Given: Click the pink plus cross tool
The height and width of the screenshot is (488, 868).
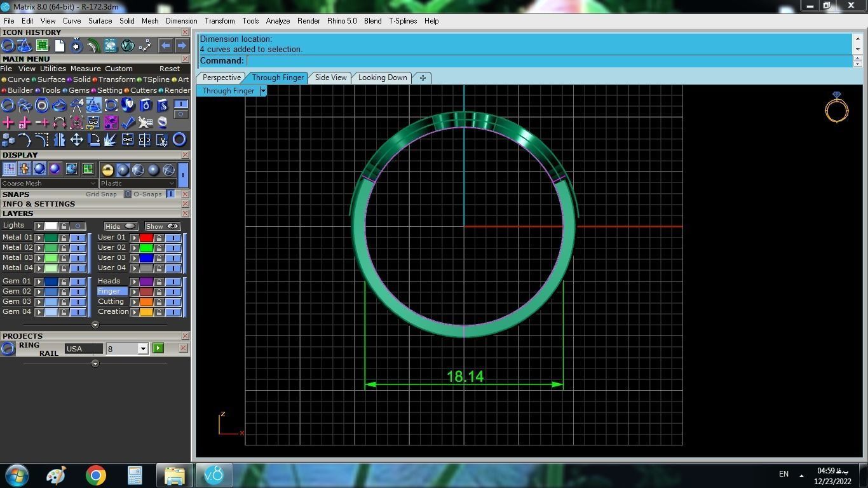Looking at the screenshot, I should 8,122.
